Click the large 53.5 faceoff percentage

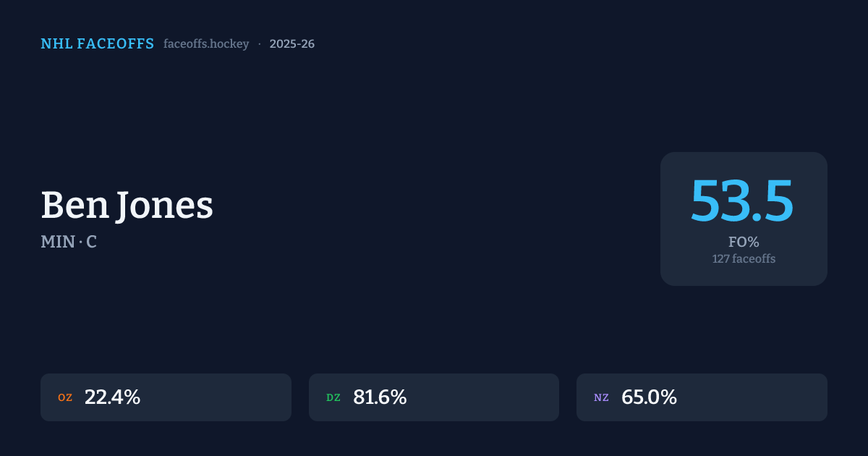point(743,200)
